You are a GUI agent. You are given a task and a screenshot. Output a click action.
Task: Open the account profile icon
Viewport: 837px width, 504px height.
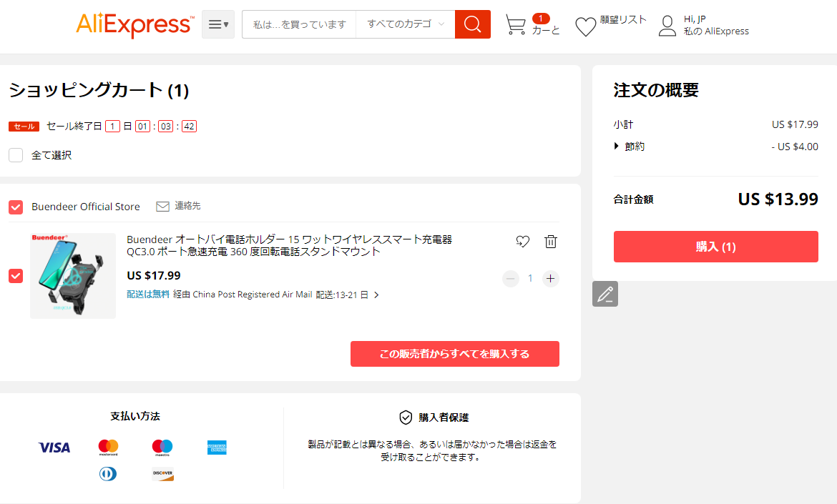point(667,26)
